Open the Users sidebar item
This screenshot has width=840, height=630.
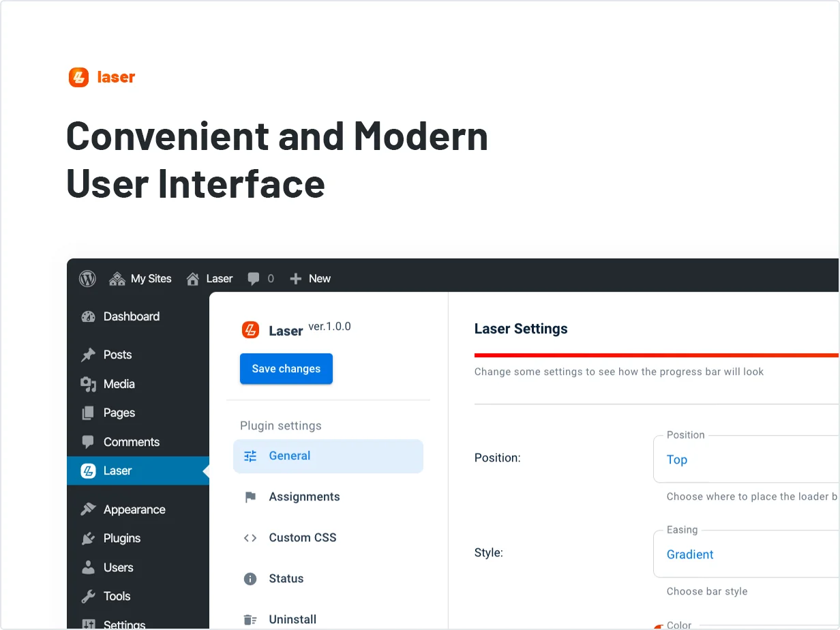pos(118,567)
